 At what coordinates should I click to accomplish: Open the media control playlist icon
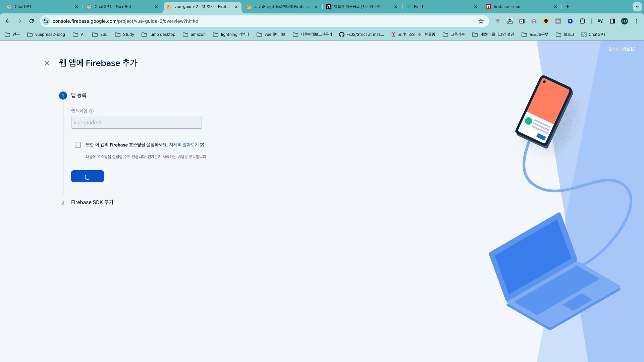pos(600,21)
